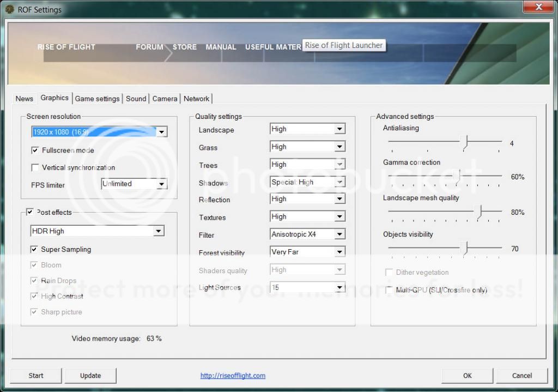
Task: Switch to the Sound tab
Action: pos(136,99)
